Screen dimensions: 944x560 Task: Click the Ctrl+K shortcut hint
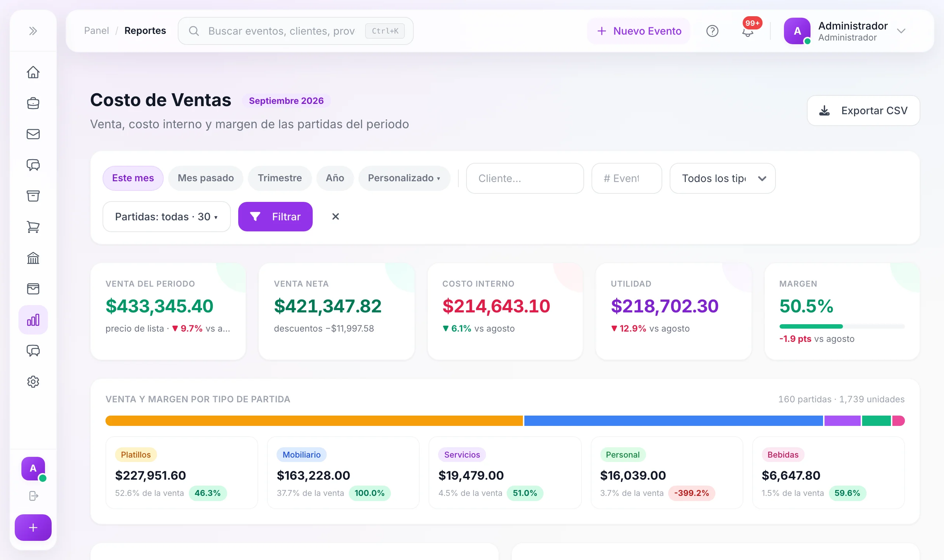(385, 31)
